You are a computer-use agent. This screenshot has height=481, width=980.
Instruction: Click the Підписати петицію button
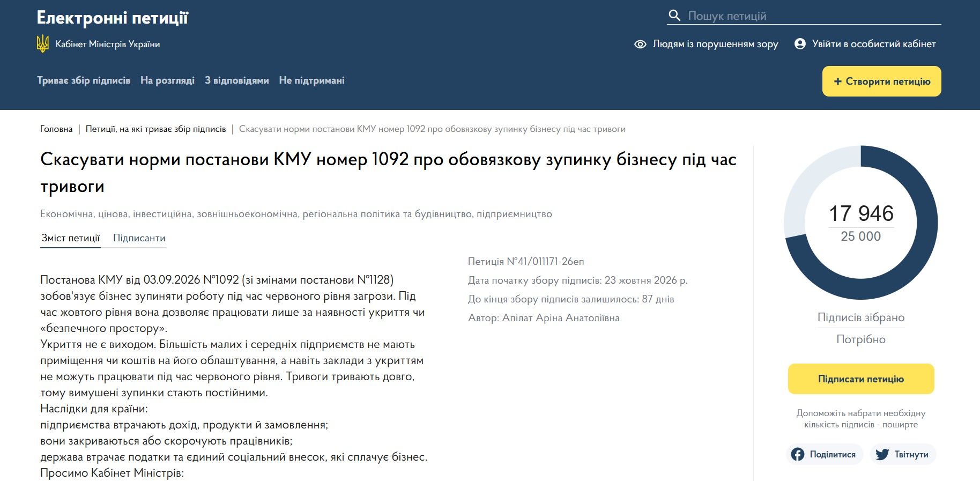(861, 379)
